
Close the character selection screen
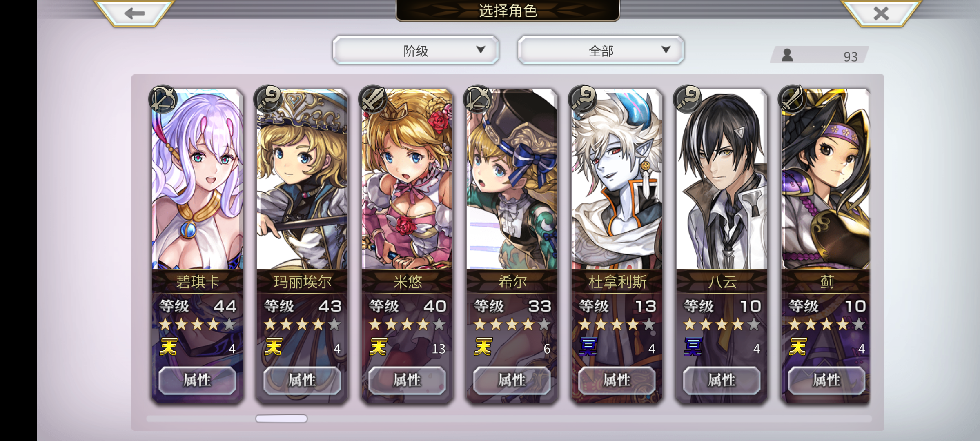pos(881,13)
